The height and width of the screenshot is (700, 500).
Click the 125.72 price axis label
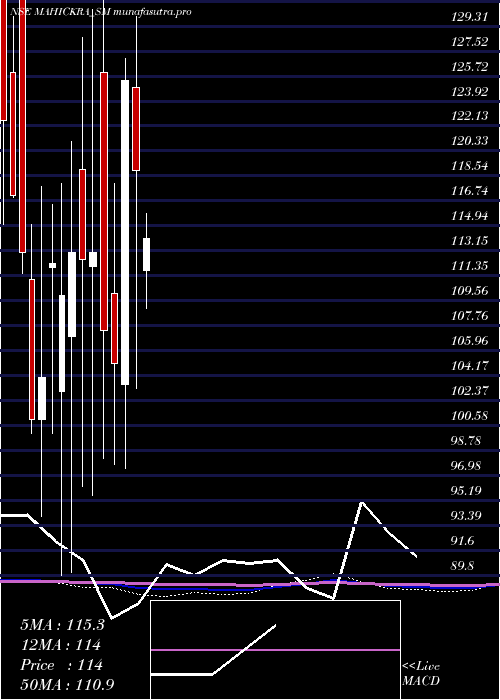pyautogui.click(x=469, y=67)
